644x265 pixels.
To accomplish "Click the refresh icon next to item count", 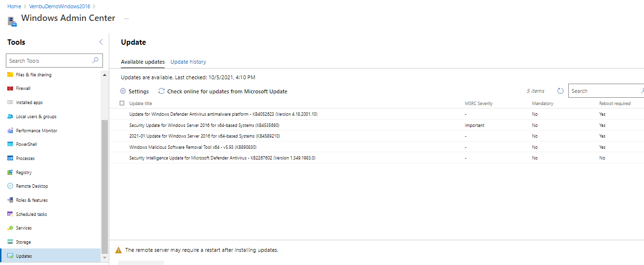I will coord(560,91).
